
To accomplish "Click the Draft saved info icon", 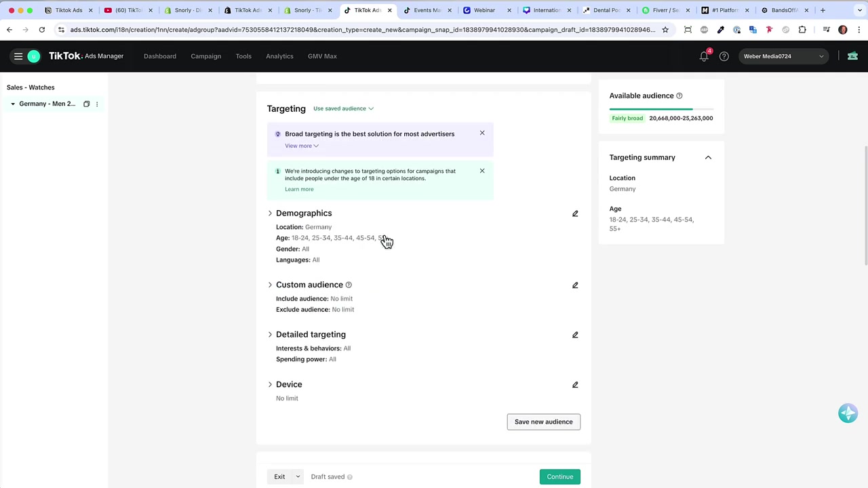I will click(x=350, y=477).
